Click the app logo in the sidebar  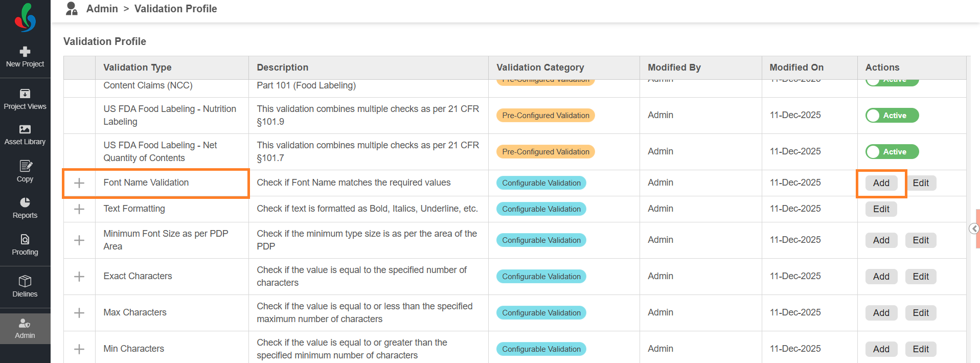(25, 17)
